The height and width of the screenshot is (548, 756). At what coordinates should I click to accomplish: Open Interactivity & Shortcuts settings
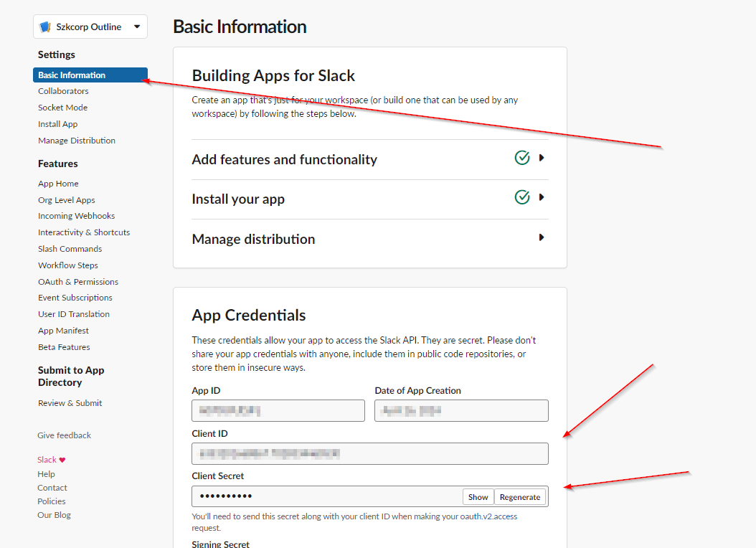(x=84, y=232)
